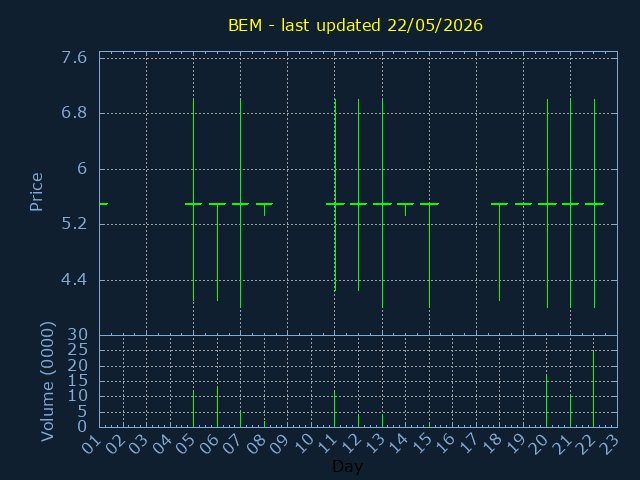Click price axis tick 5.2
The height and width of the screenshot is (480, 640).
tap(74, 224)
